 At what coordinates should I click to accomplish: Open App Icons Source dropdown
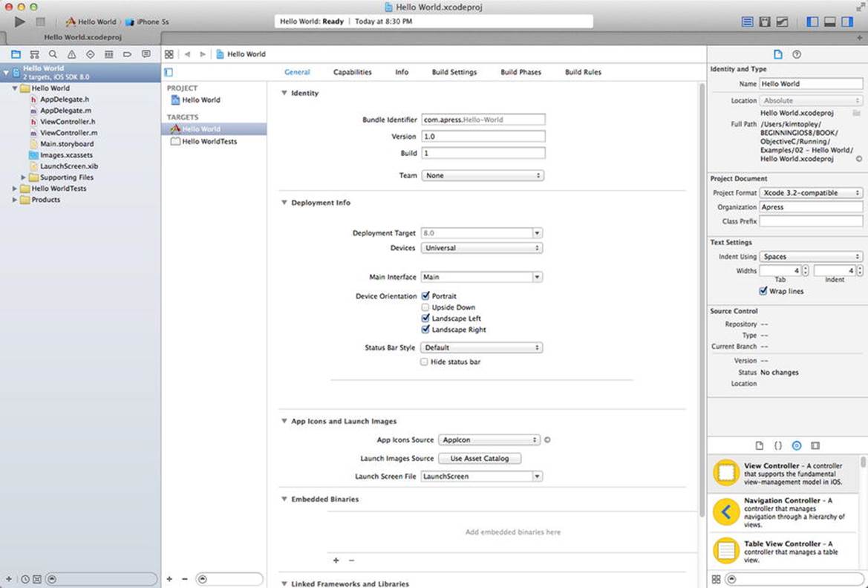(x=489, y=440)
